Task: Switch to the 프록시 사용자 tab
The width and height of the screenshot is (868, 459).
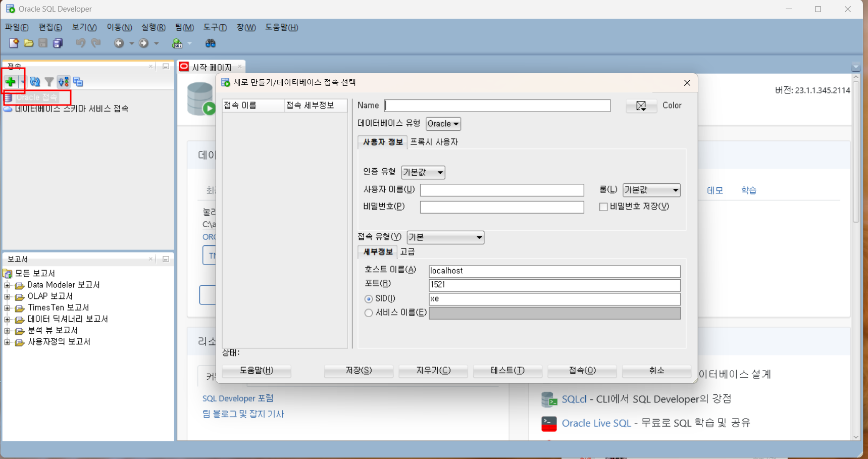Action: pyautogui.click(x=434, y=142)
